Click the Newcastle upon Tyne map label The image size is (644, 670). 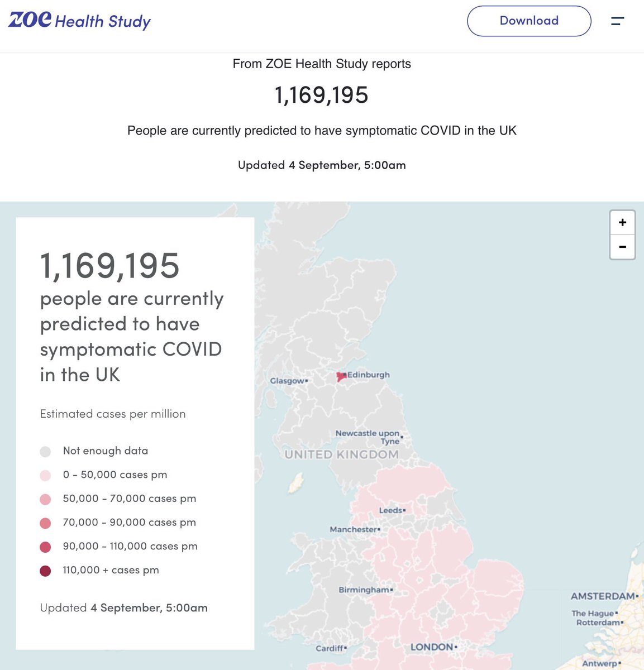[x=368, y=437]
